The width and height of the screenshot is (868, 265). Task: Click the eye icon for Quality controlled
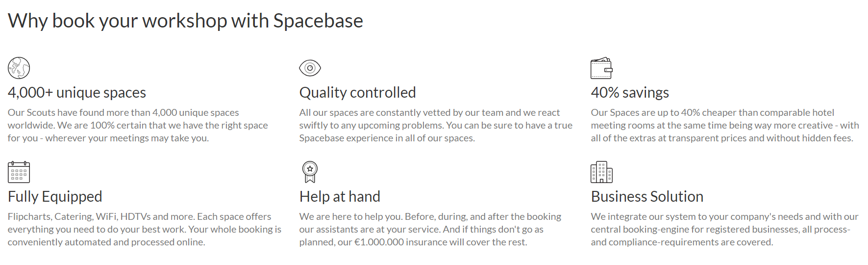[x=310, y=68]
